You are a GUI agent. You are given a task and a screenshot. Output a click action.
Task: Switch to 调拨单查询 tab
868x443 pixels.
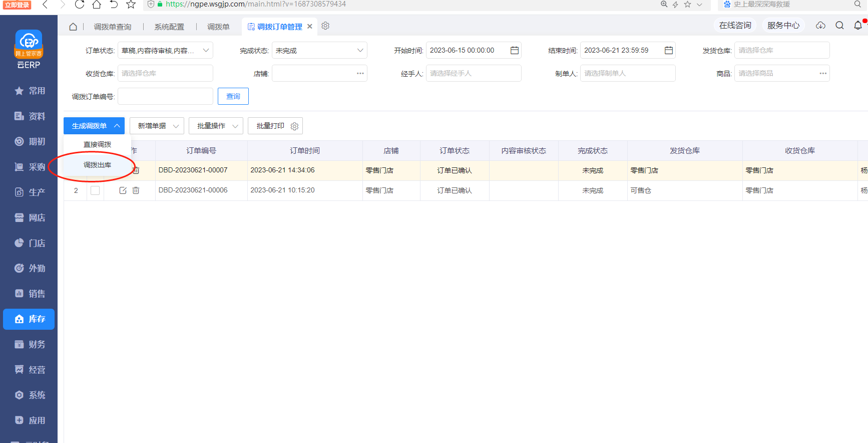(x=113, y=27)
